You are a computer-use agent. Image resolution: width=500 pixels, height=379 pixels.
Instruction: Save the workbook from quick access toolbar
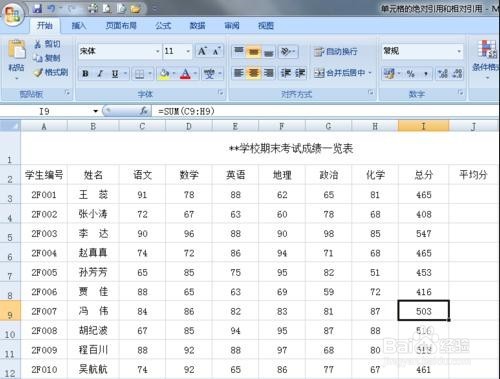(x=38, y=8)
